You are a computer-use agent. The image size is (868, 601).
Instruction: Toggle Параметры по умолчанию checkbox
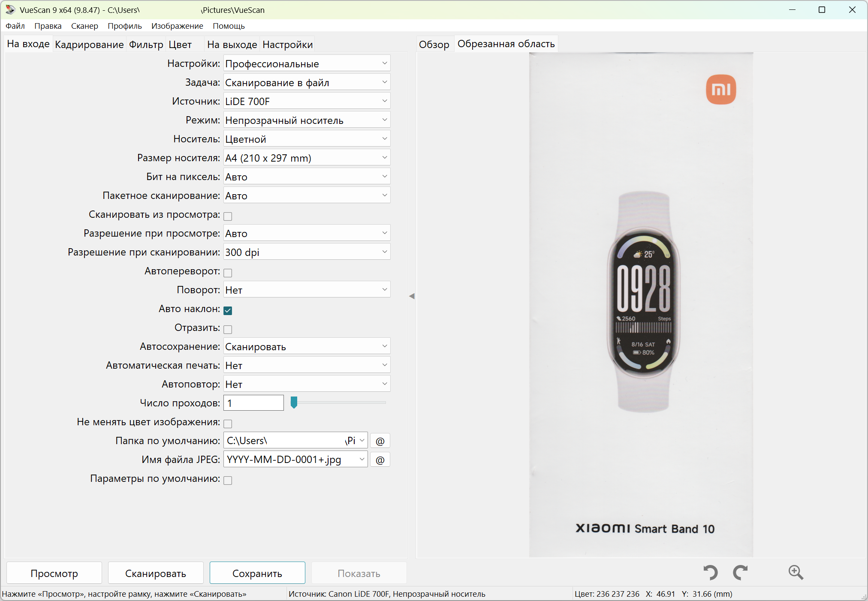[x=228, y=480]
